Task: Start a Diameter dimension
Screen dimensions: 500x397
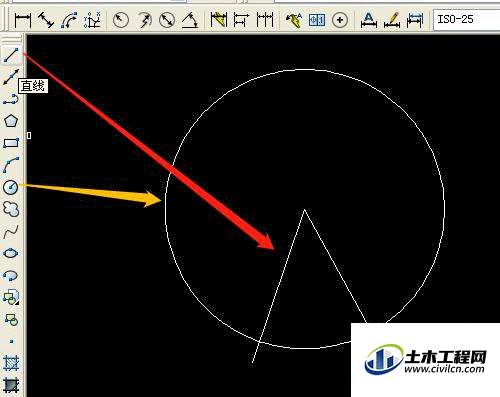Action: click(x=167, y=20)
